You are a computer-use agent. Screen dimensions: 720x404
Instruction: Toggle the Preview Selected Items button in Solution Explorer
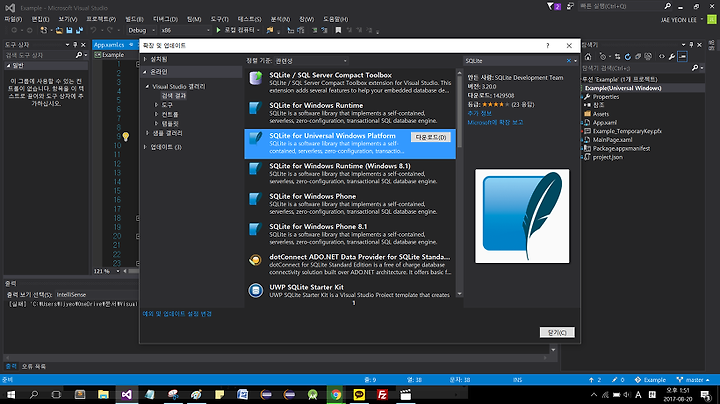click(682, 56)
